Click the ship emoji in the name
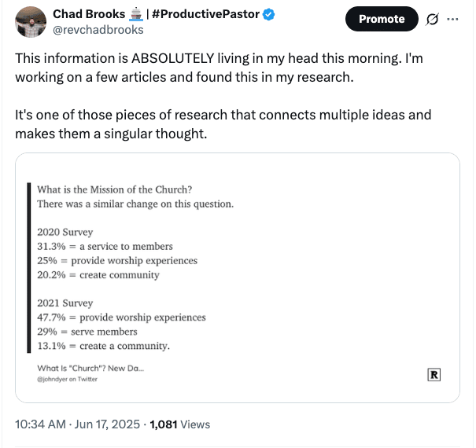The image size is (476, 448). tap(135, 14)
